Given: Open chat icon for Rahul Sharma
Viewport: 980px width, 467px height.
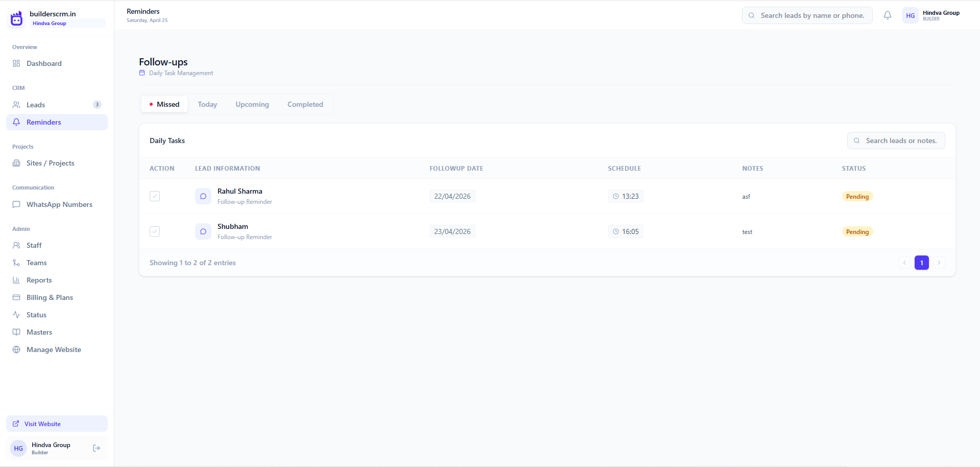Looking at the screenshot, I should click(203, 196).
